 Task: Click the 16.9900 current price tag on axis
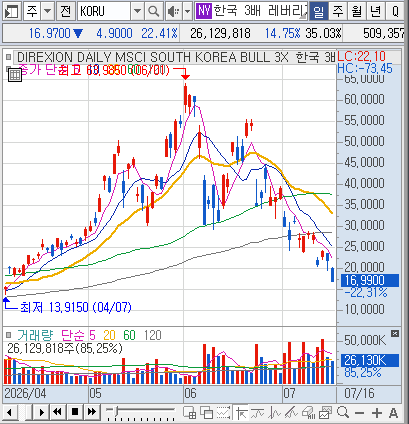tap(370, 280)
